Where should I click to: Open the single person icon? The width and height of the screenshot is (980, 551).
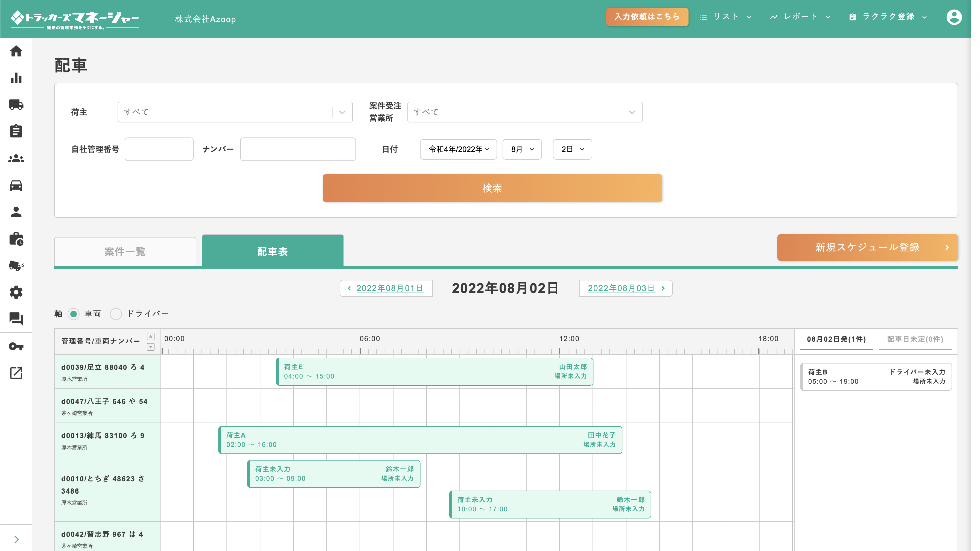coord(16,212)
